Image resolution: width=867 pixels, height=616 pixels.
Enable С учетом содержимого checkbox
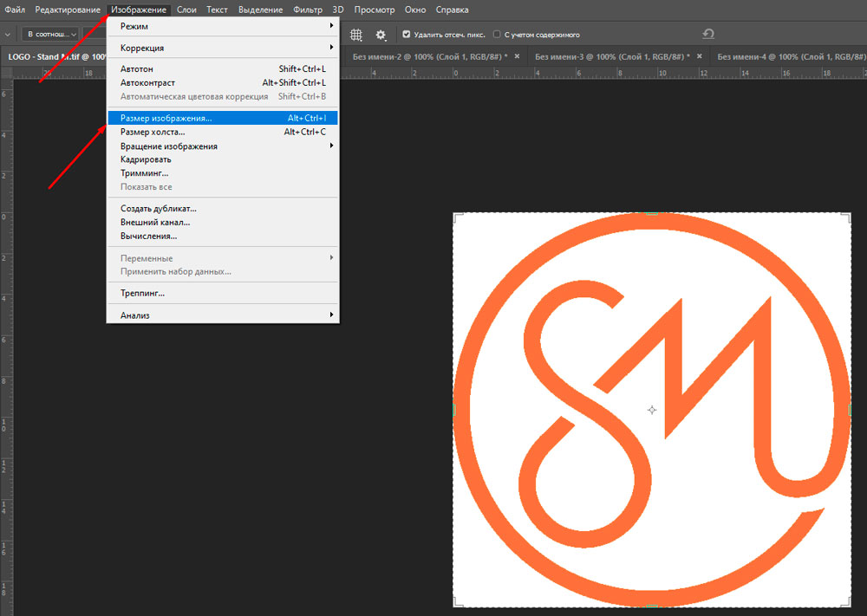coord(497,35)
